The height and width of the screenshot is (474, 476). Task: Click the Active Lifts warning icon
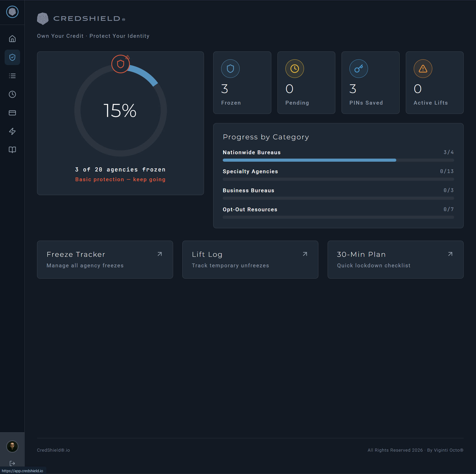[x=423, y=69]
